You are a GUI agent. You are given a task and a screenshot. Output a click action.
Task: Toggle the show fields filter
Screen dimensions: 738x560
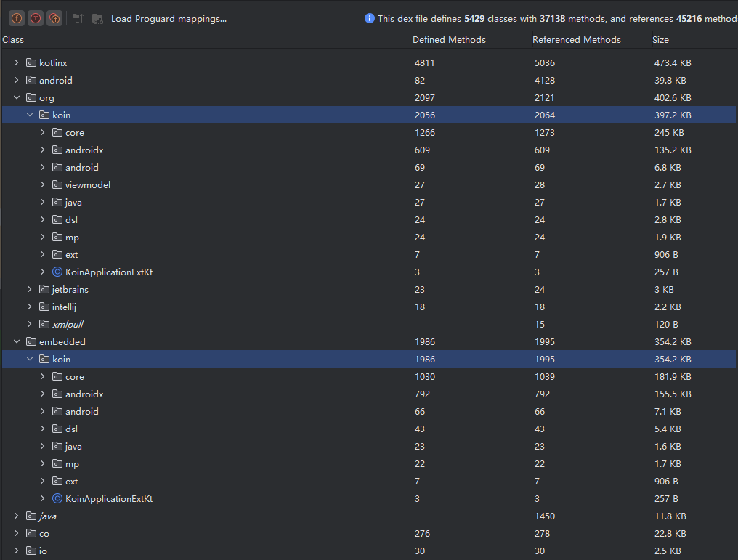pos(16,18)
